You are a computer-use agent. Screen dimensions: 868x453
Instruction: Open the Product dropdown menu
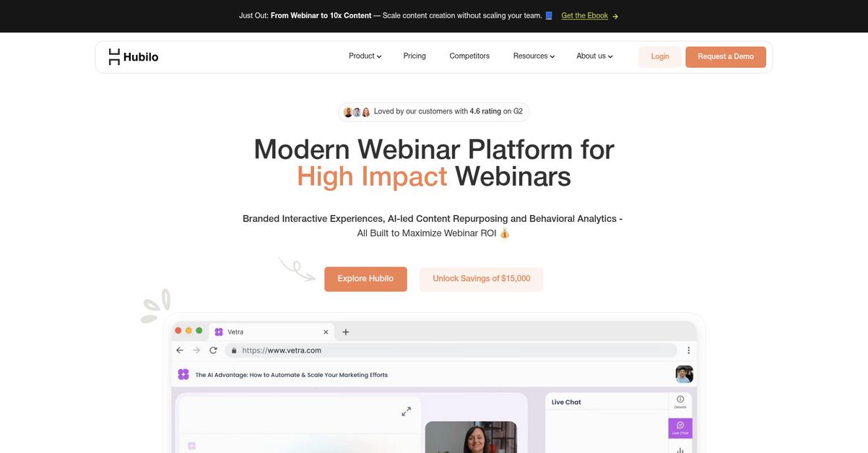point(365,56)
